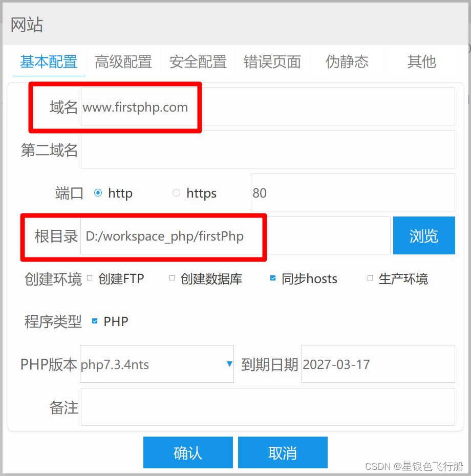Click the 根目录 path input field
This screenshot has width=471, height=476.
pos(235,235)
